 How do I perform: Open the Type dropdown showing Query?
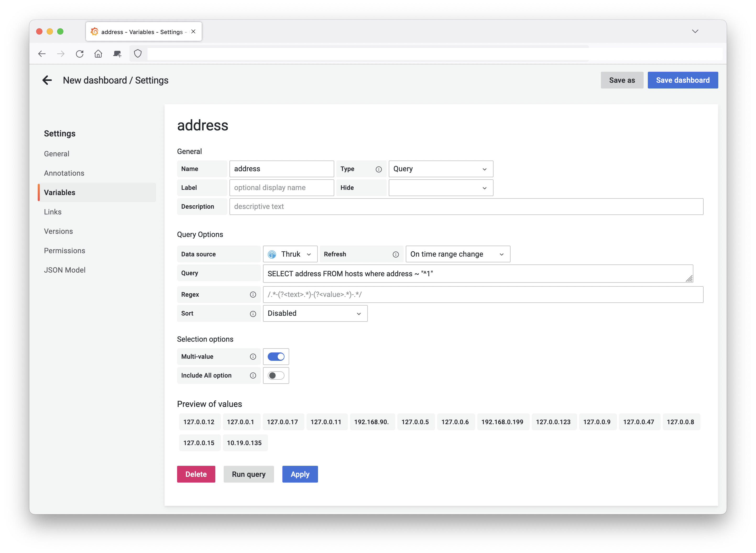pyautogui.click(x=440, y=169)
